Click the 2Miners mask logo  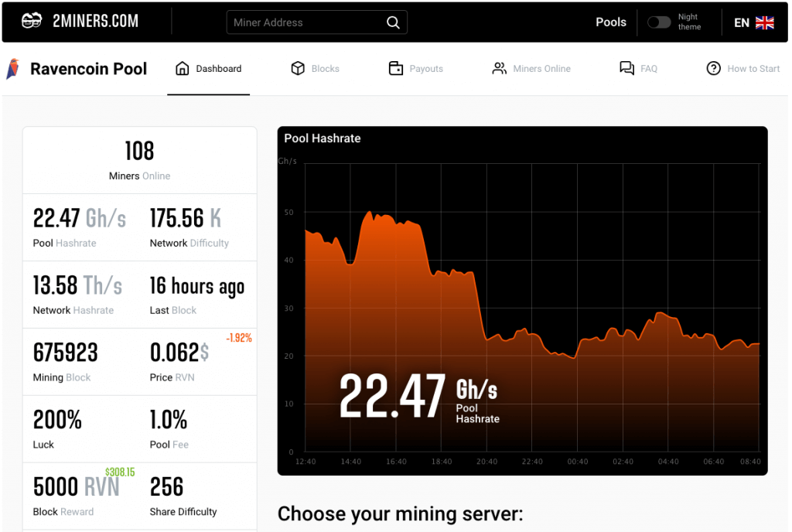pos(32,21)
